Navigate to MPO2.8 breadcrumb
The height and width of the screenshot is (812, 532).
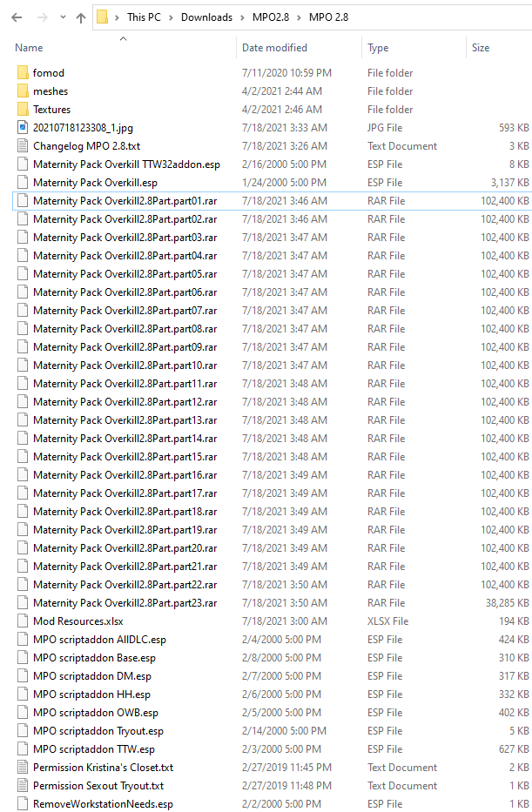tap(271, 17)
